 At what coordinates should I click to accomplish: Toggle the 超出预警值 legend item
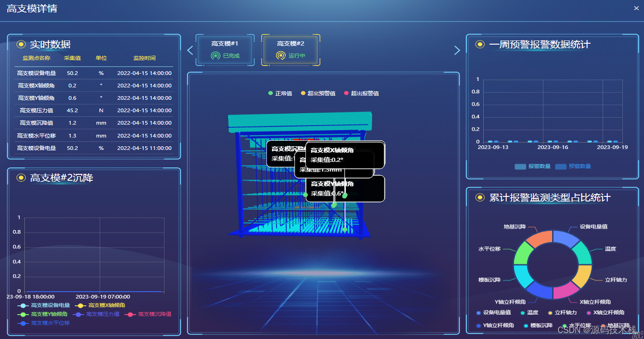tap(318, 93)
